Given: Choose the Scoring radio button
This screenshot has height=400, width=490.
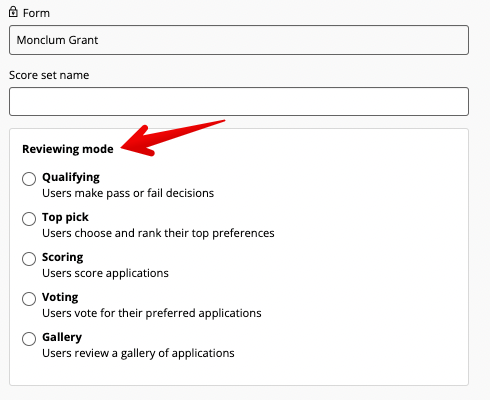Looking at the screenshot, I should (29, 259).
